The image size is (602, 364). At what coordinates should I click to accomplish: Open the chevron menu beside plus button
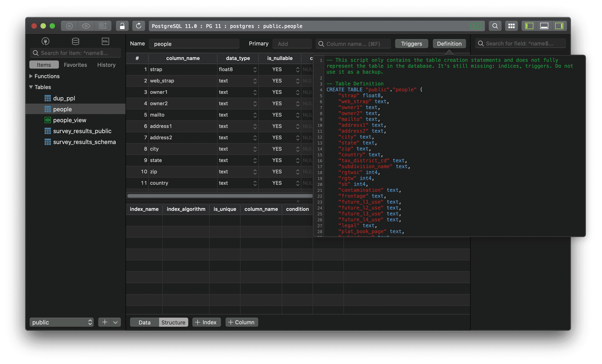tap(115, 322)
